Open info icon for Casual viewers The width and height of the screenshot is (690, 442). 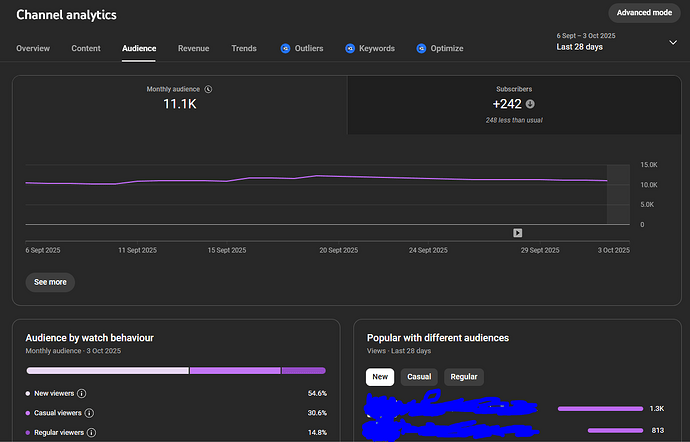(x=89, y=412)
